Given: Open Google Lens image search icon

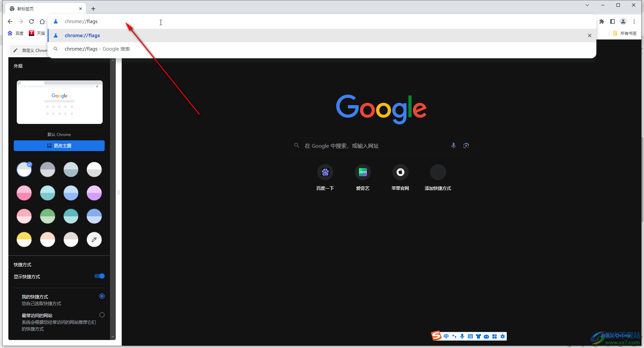Looking at the screenshot, I should pyautogui.click(x=466, y=145).
